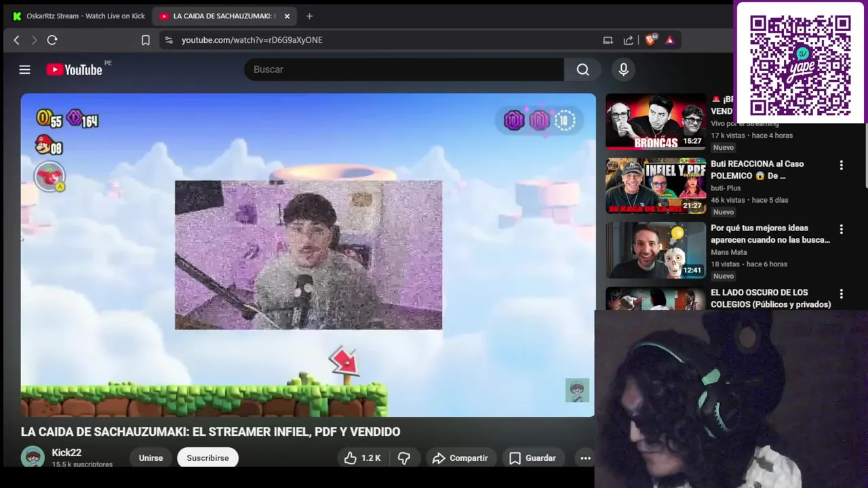This screenshot has width=868, height=488.
Task: Click the Buscar search field
Action: [404, 69]
